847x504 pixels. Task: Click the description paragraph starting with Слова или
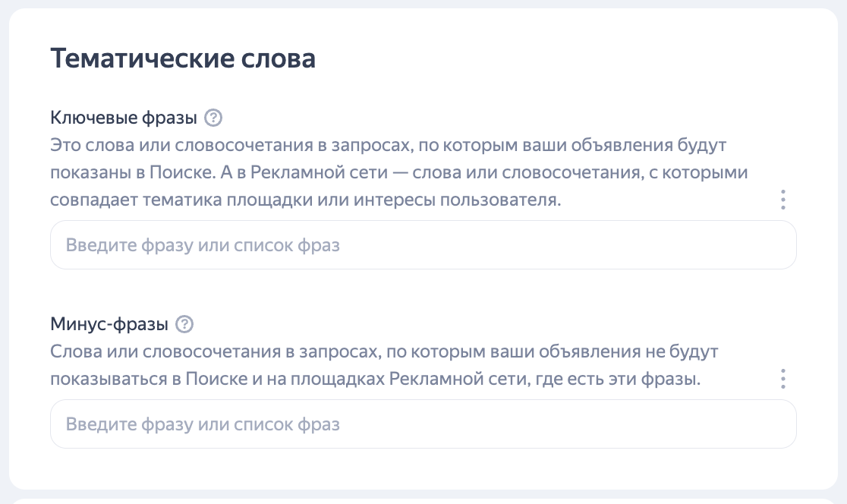click(x=385, y=365)
